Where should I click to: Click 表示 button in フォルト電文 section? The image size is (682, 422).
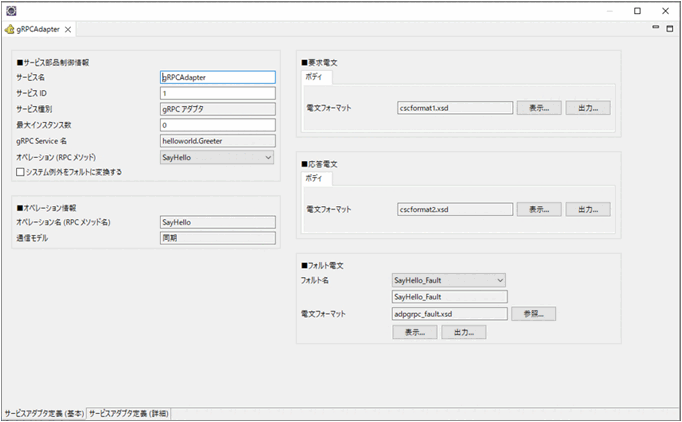tap(414, 332)
